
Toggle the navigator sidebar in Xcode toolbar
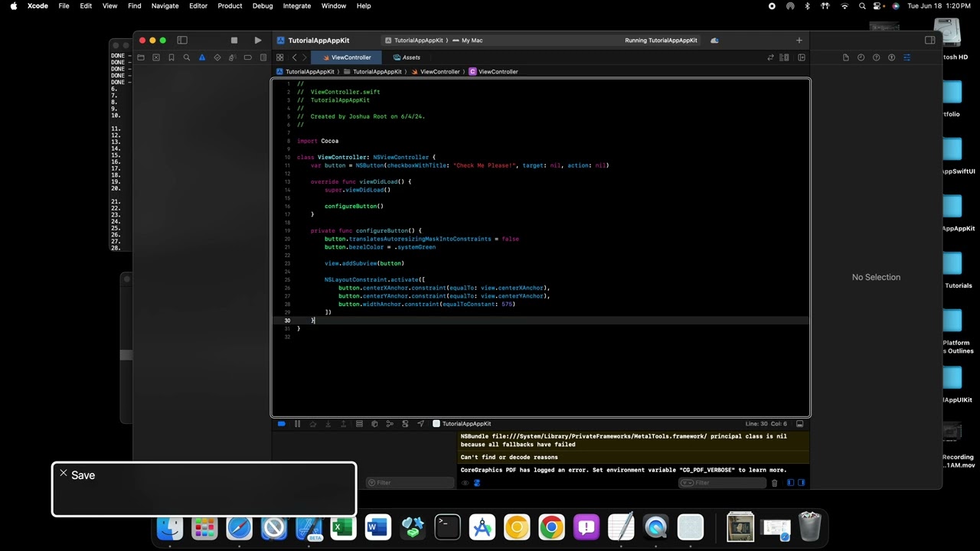pyautogui.click(x=182, y=41)
